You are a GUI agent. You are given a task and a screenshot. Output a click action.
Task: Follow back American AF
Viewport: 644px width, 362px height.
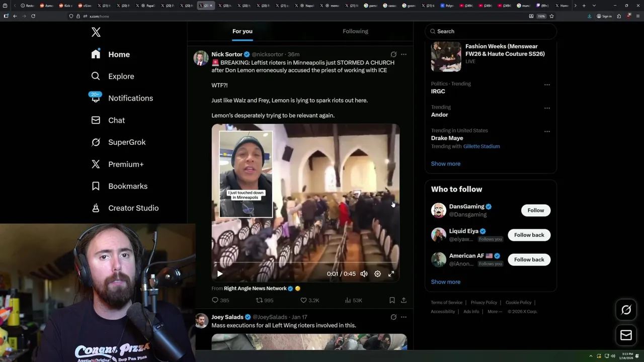(529, 259)
